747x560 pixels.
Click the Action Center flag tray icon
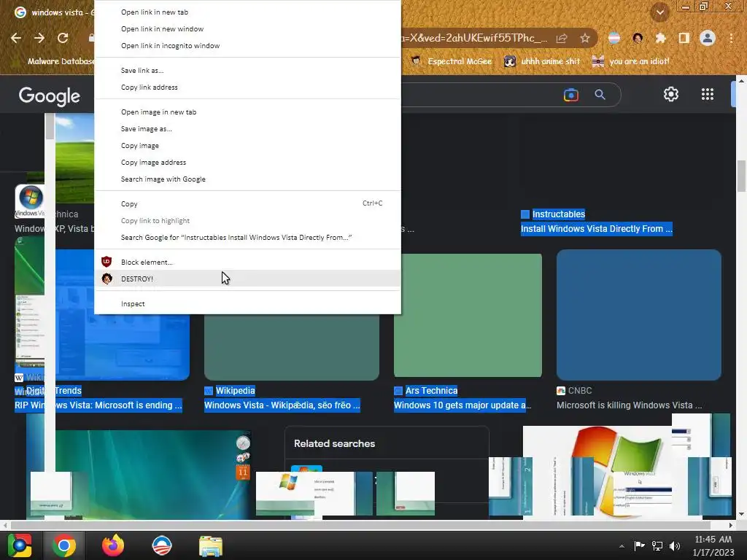pyautogui.click(x=639, y=545)
